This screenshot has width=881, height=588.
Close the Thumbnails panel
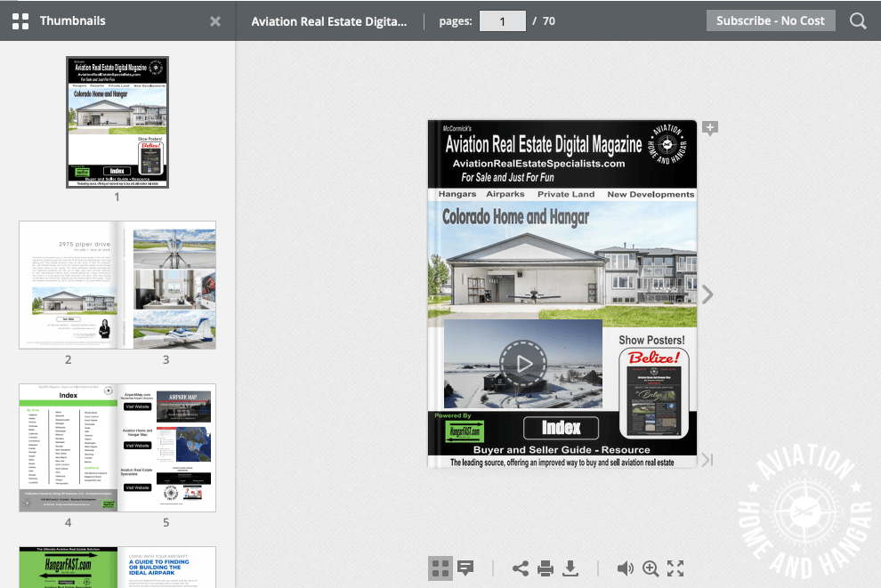pos(215,21)
